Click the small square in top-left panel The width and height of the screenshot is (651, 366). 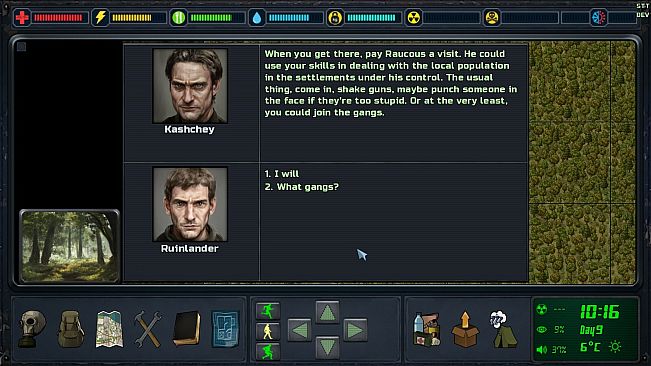[22, 46]
